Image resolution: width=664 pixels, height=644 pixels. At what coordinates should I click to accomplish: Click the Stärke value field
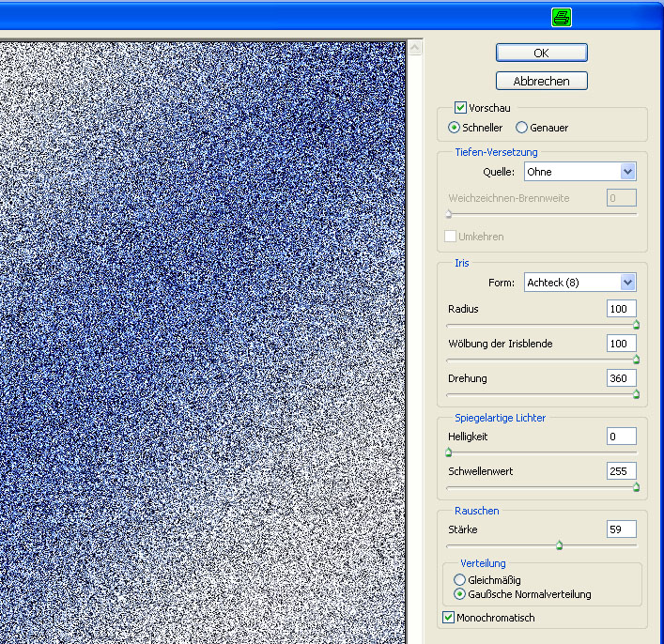pyautogui.click(x=621, y=529)
